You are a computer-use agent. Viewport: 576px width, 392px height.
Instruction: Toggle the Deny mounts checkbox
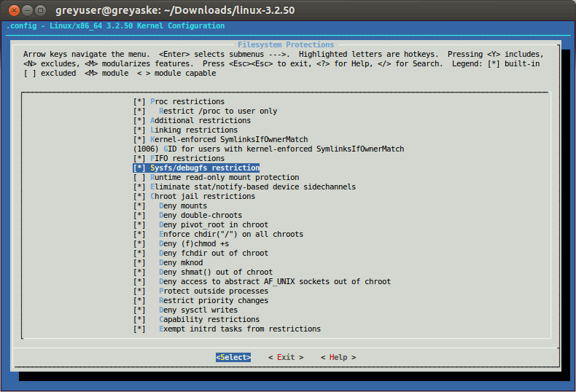139,206
